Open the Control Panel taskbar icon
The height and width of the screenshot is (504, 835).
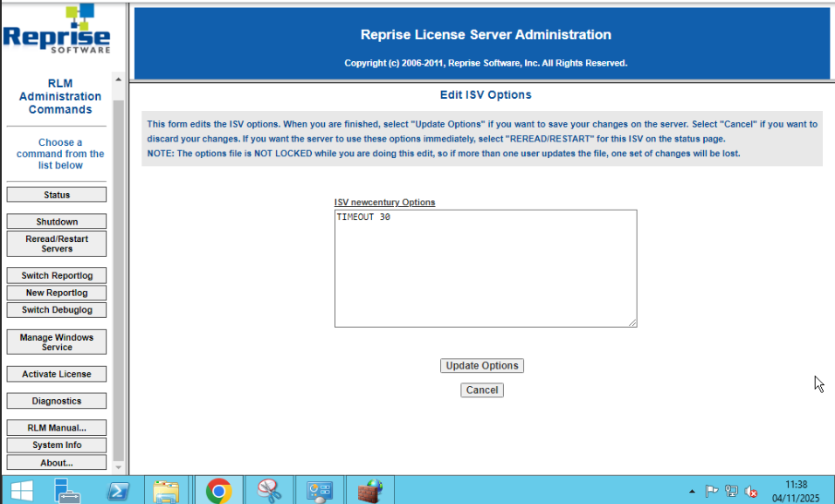click(x=320, y=490)
